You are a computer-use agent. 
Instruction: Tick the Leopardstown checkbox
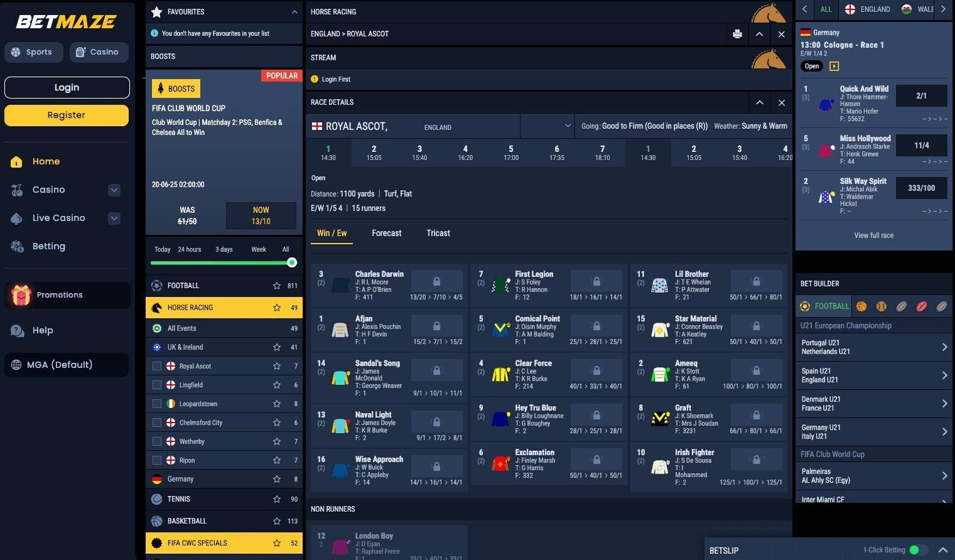[x=157, y=404]
